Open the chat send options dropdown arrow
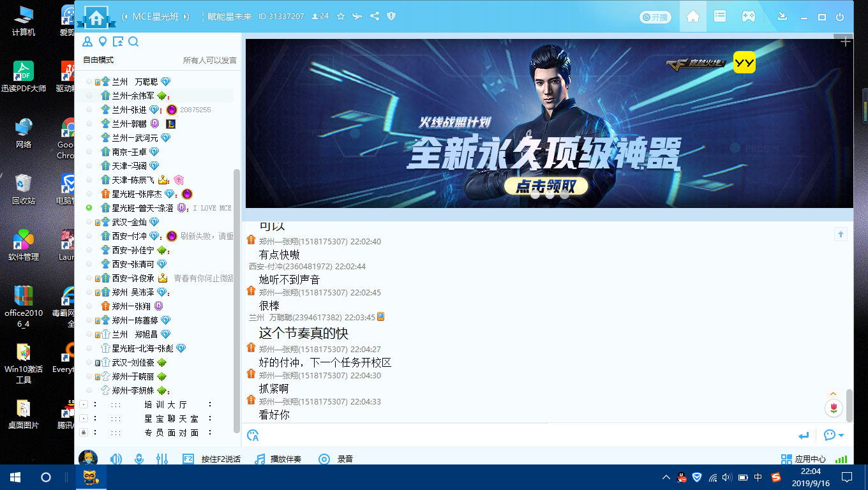868x490 pixels. click(x=841, y=435)
